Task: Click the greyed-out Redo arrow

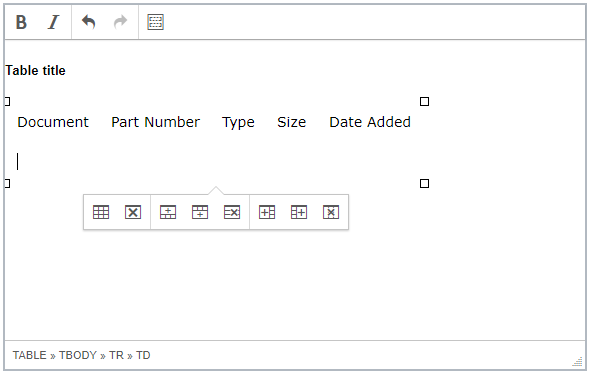Action: [120, 22]
